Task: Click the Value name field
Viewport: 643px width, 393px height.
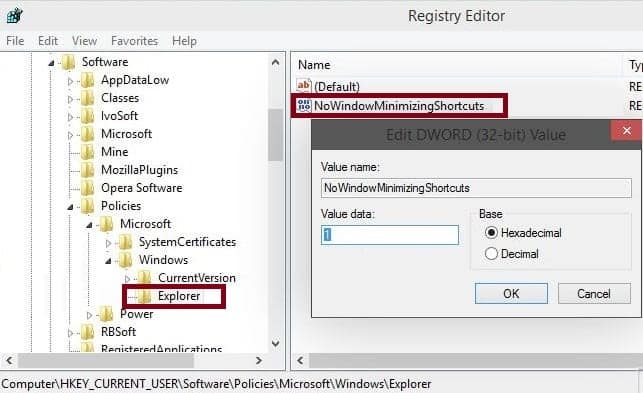Action: tap(476, 188)
